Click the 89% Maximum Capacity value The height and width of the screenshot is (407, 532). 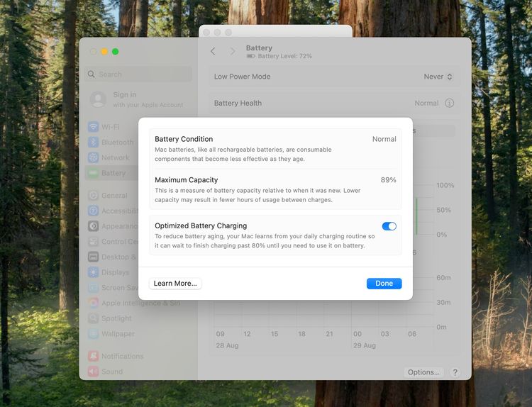(388, 180)
